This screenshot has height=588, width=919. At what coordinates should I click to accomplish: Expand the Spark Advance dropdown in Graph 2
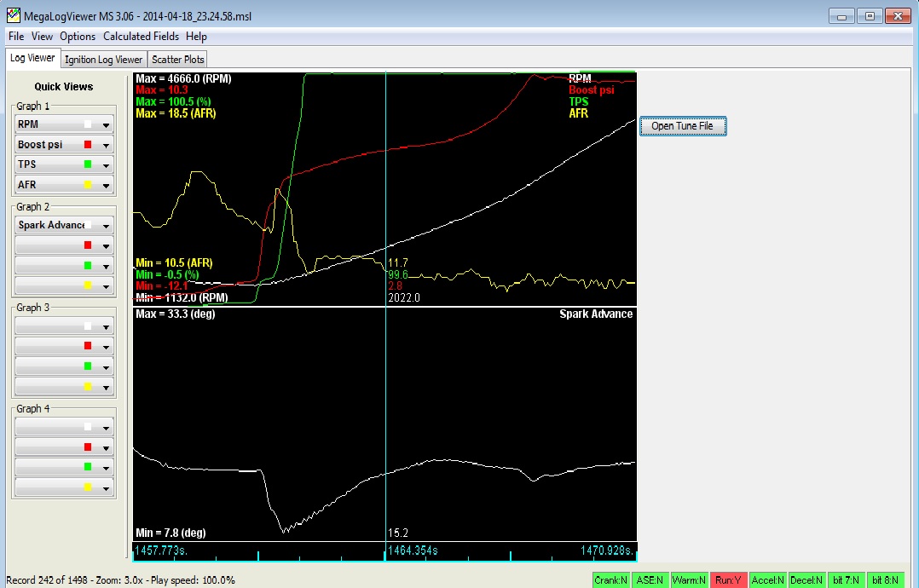click(x=64, y=225)
